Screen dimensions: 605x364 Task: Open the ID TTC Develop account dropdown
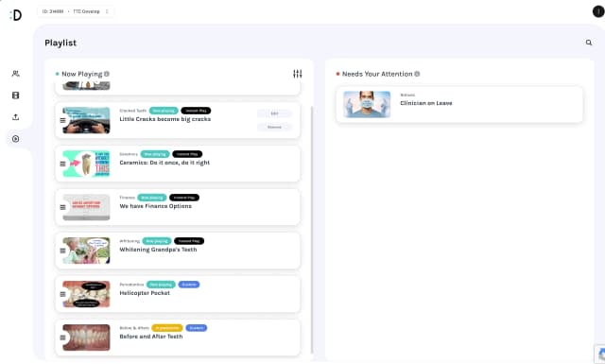[76, 11]
